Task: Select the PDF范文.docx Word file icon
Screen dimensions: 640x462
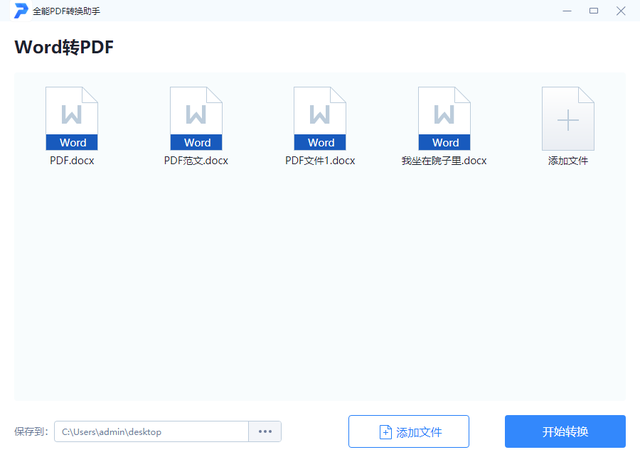Action: point(196,118)
